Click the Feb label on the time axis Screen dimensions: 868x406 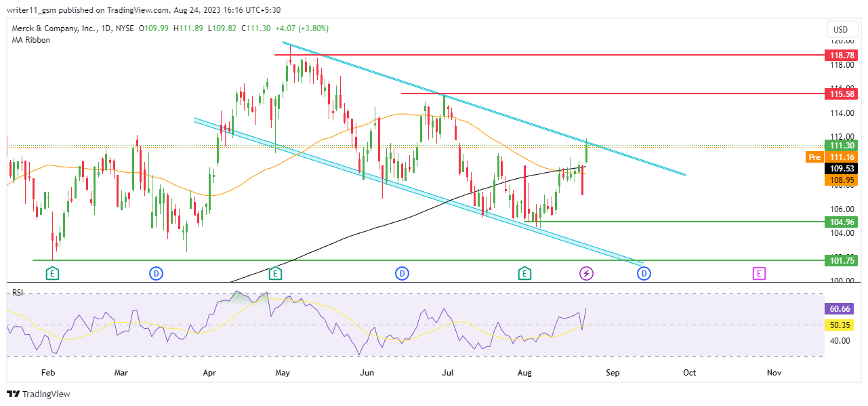pos(47,372)
